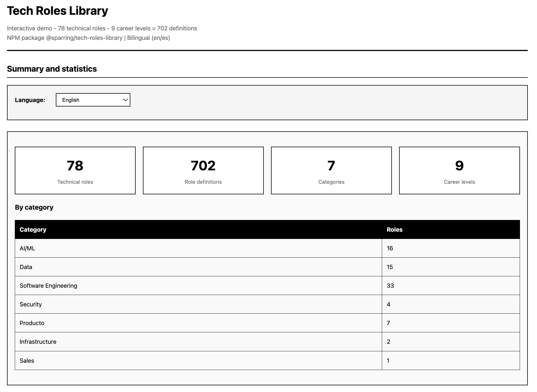Click the Roles column header
This screenshot has height=392, width=537.
(394, 229)
